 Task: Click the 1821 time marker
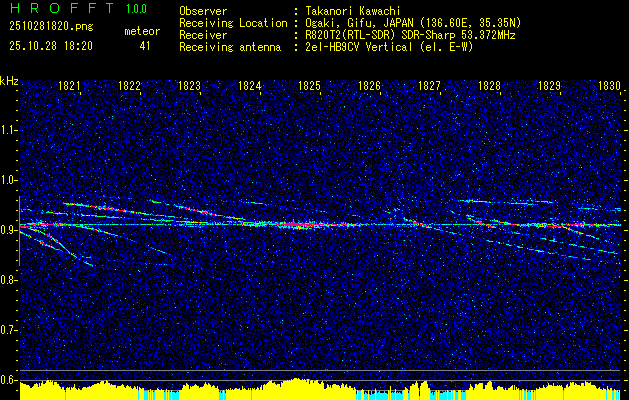pos(69,86)
